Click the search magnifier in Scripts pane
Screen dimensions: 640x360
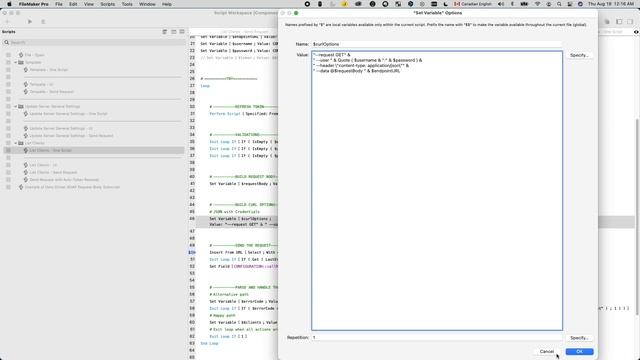pyautogui.click(x=7, y=42)
